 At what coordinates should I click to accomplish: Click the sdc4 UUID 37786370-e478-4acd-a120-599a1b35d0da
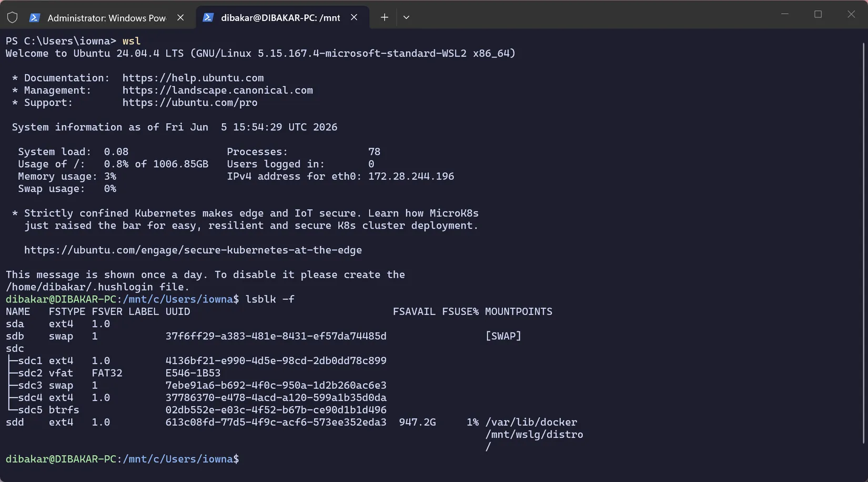click(x=276, y=397)
